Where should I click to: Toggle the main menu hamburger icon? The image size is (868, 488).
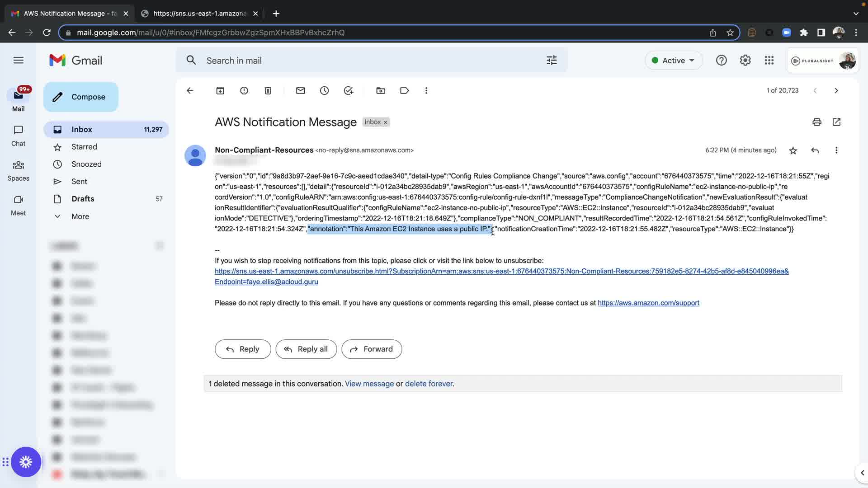click(x=19, y=61)
